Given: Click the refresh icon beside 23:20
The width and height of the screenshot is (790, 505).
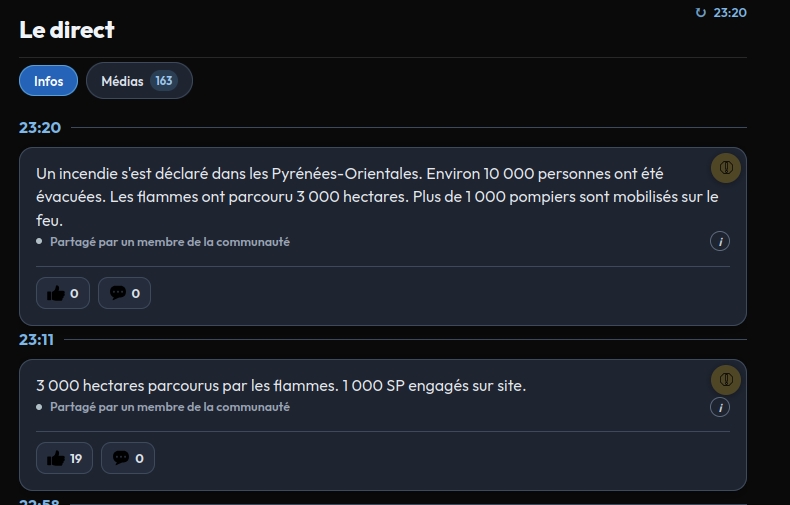Looking at the screenshot, I should coord(700,13).
